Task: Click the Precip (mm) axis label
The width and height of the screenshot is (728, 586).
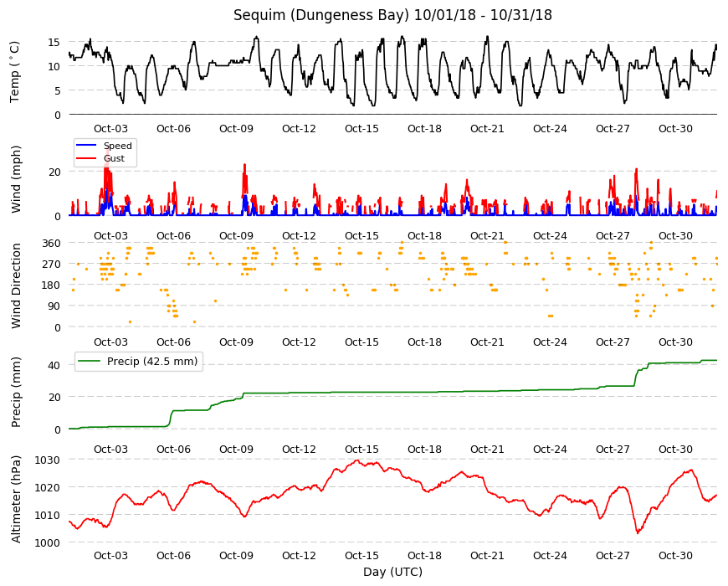Action: click(16, 392)
